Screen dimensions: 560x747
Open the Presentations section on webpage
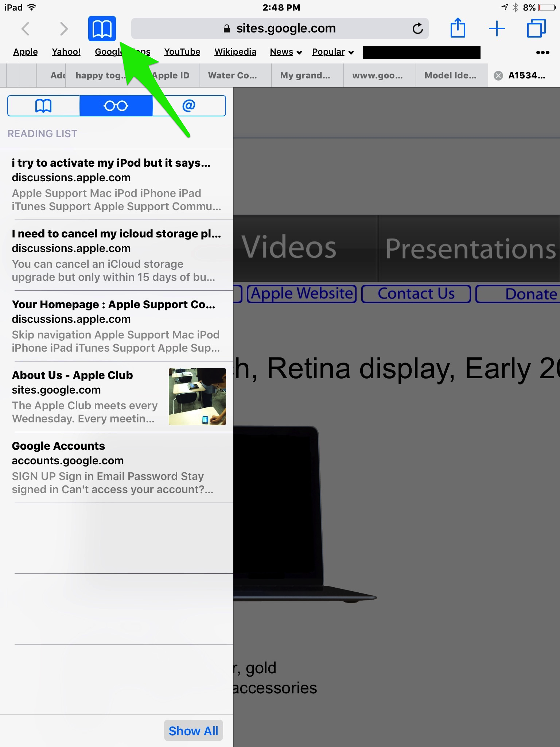[x=470, y=249]
